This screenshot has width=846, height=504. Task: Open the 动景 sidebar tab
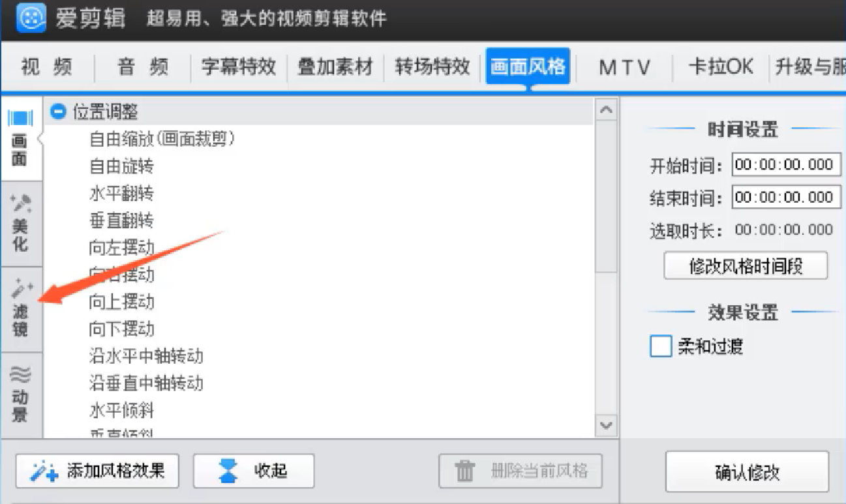pos(21,395)
